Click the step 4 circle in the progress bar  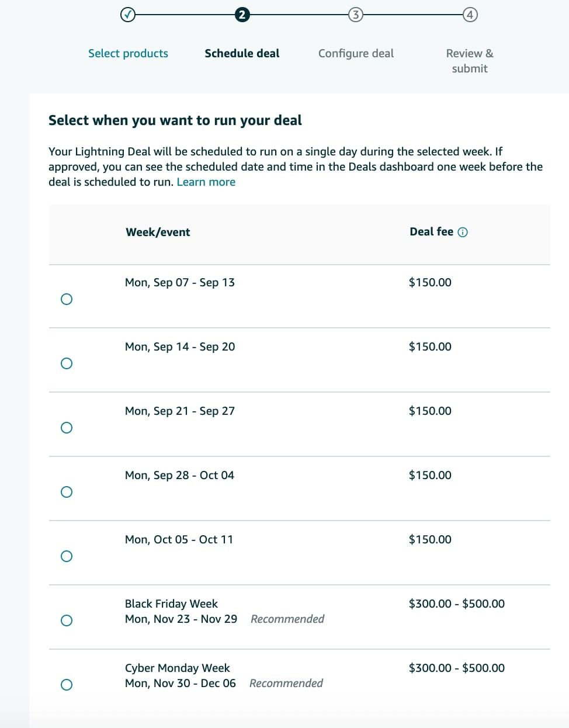pyautogui.click(x=470, y=13)
